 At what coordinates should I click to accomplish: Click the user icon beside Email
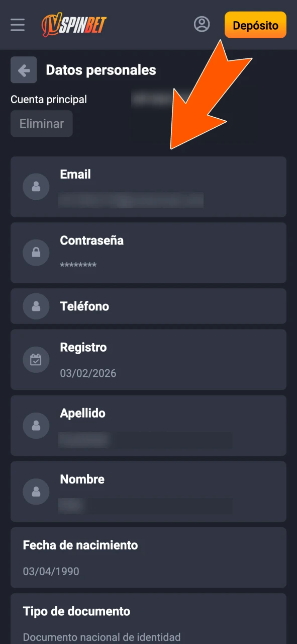pyautogui.click(x=36, y=187)
